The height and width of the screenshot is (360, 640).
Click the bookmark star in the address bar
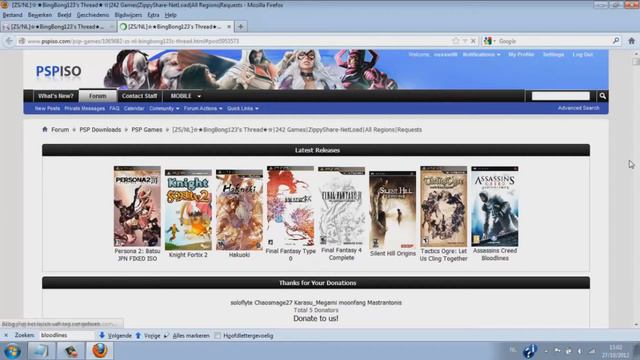456,41
